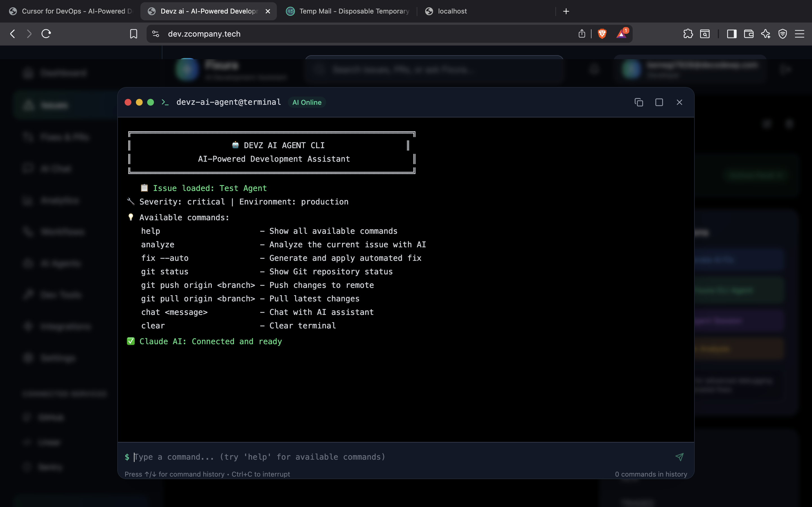812x507 pixels.
Task: Bookmark this page using the bookmark icon
Action: pos(134,34)
